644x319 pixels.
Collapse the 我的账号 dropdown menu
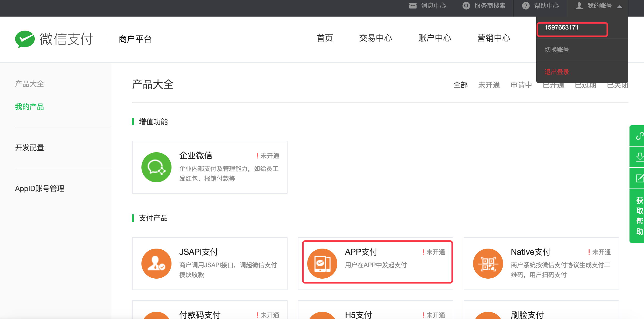point(620,7)
